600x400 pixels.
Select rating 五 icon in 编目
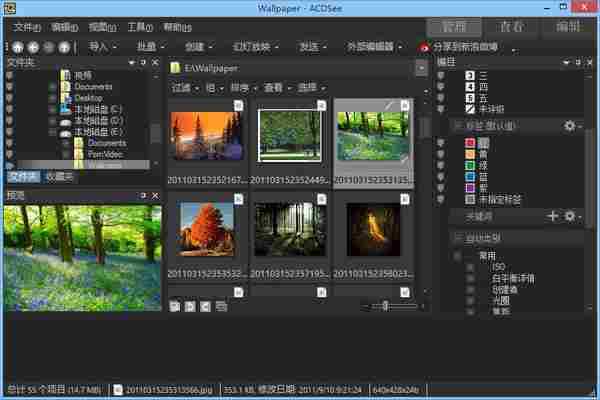click(x=470, y=98)
